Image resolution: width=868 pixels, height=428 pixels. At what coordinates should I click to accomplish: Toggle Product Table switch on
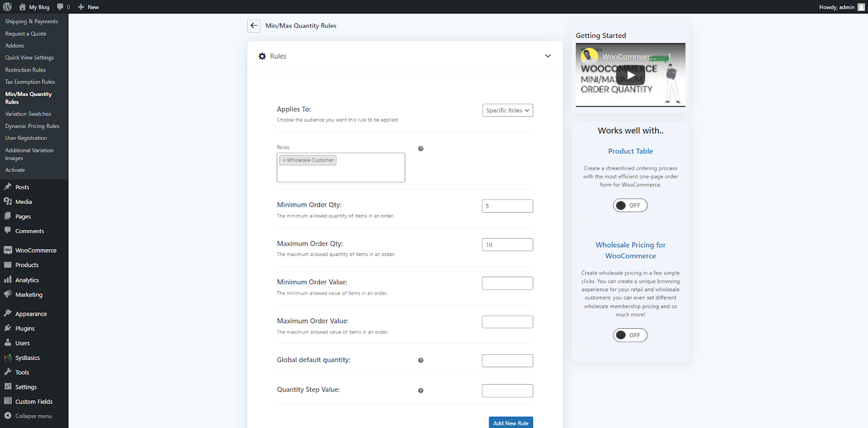(x=630, y=206)
